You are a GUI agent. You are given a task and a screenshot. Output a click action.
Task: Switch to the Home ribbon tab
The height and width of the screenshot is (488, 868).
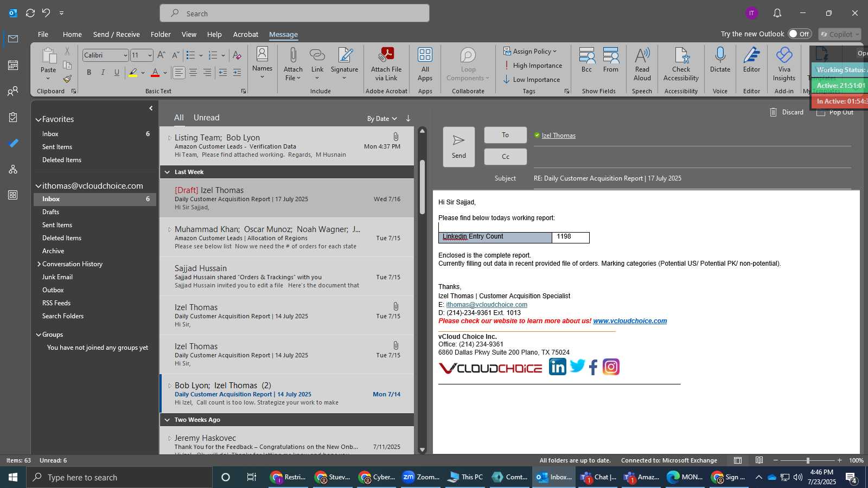point(72,34)
